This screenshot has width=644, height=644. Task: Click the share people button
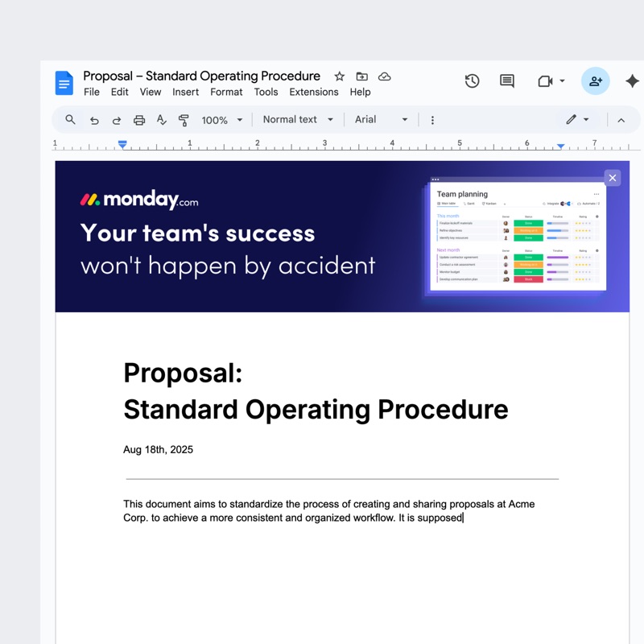595,81
